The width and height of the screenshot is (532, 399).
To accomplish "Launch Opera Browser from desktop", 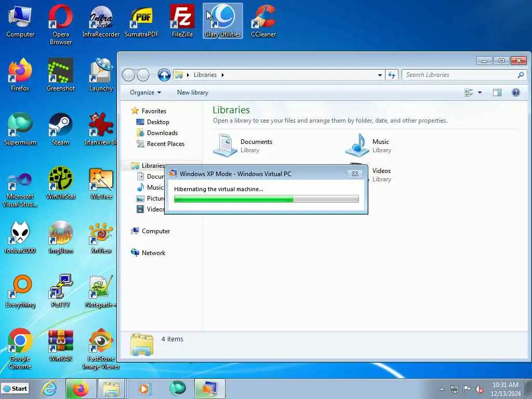I will click(60, 25).
